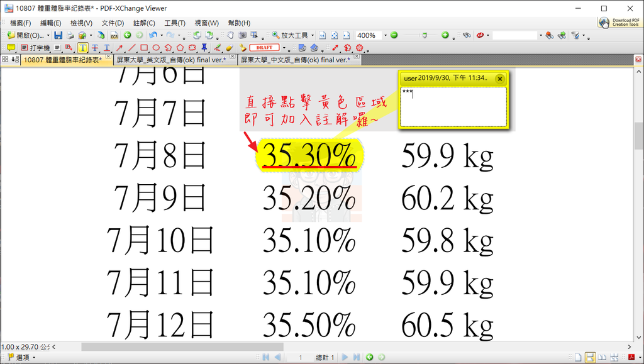Click the Select Text tool icon
Image resolution: width=644 pixels, height=364 pixels.
tap(254, 35)
